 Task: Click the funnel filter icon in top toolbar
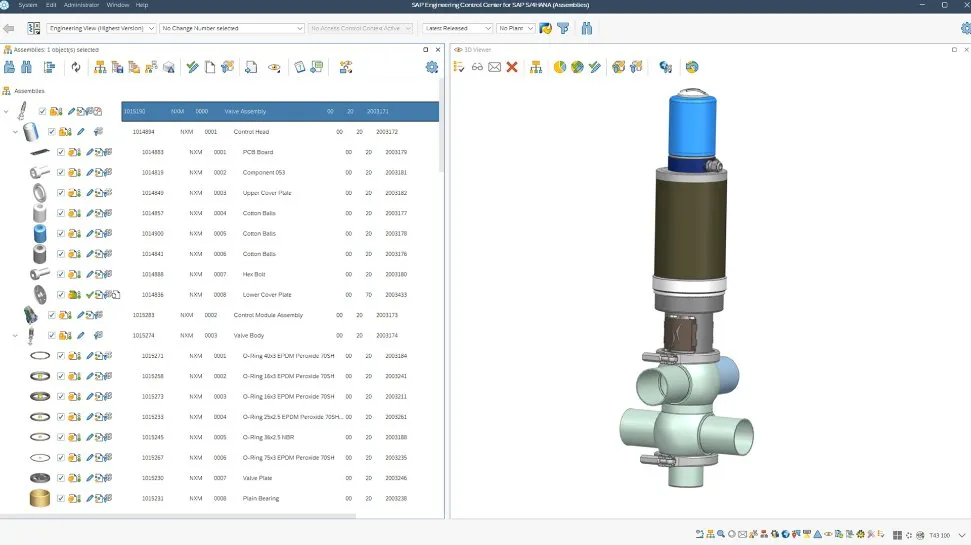click(563, 28)
